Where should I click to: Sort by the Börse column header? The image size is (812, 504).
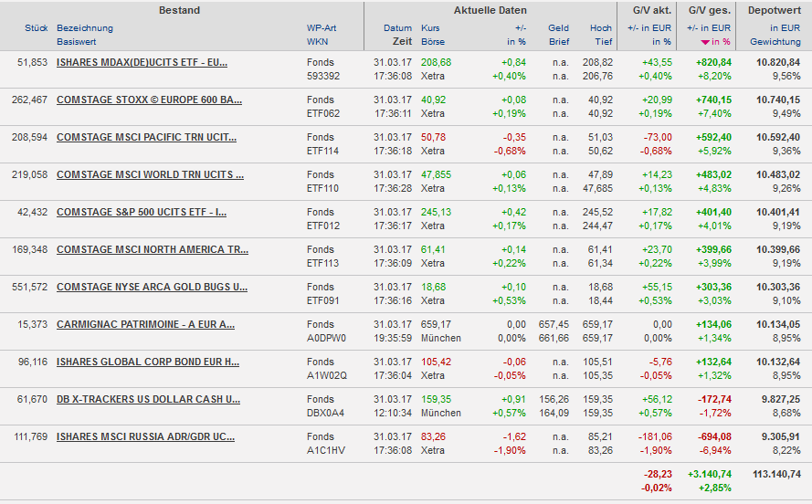[433, 42]
